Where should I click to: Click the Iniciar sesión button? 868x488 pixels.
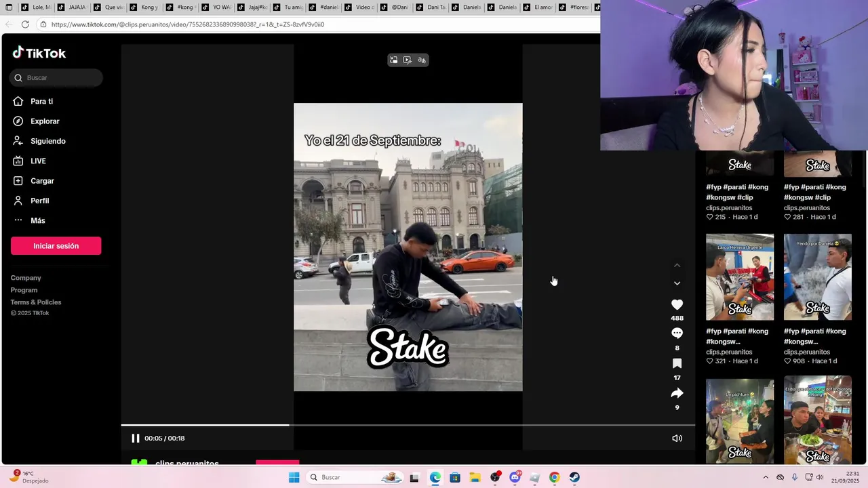[x=56, y=246]
